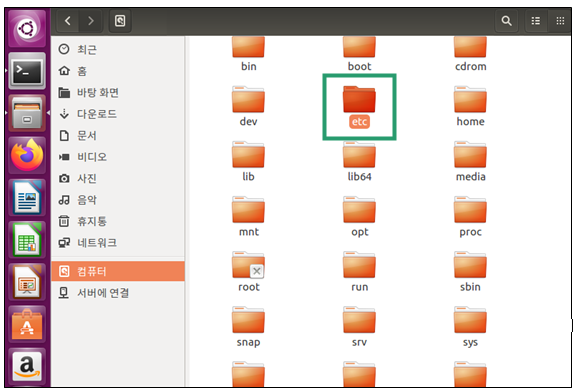Select the snap folder
This screenshot has height=392, width=574.
[248, 327]
